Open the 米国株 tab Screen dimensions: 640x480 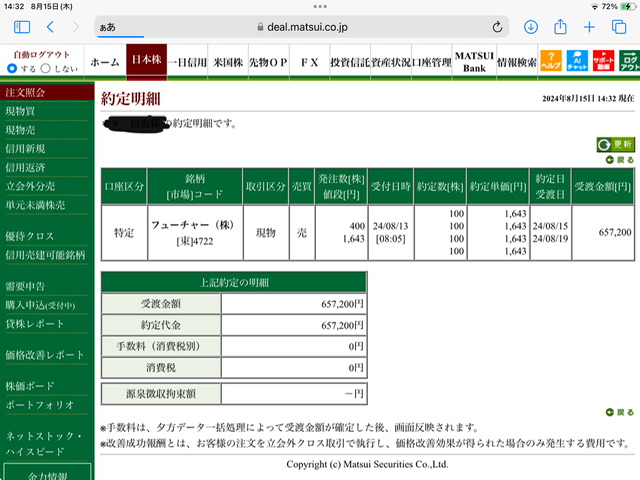228,62
